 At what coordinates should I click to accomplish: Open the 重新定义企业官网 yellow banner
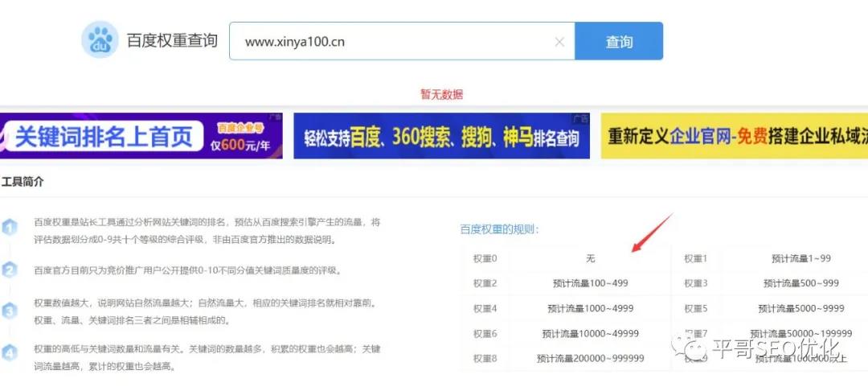point(734,136)
